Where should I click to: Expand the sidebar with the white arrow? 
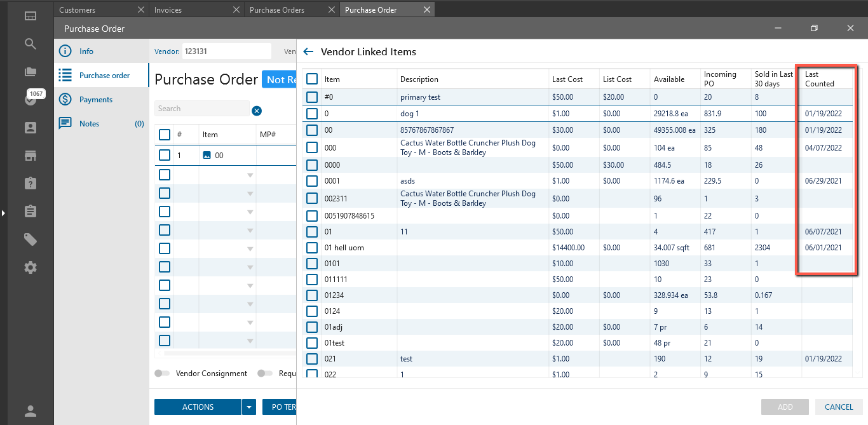3,213
